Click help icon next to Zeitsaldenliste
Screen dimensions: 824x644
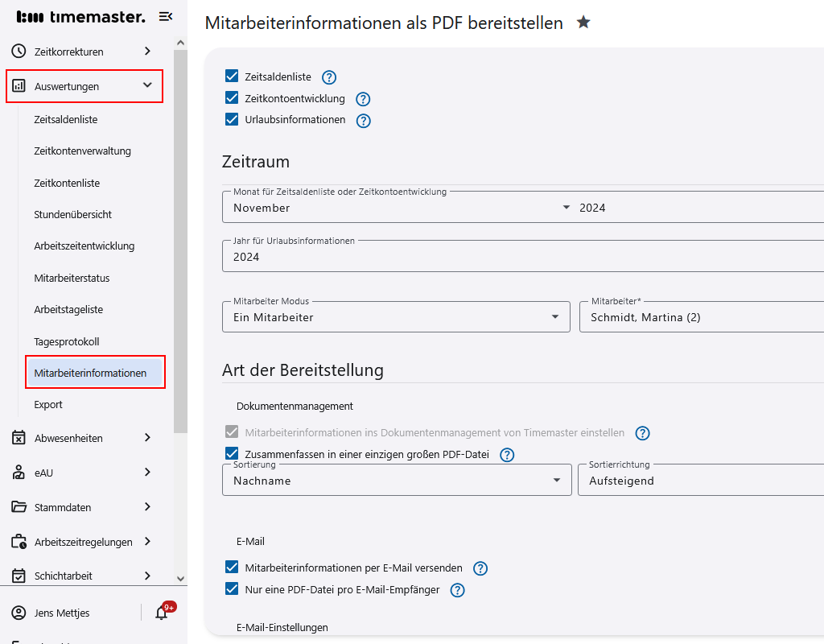329,77
